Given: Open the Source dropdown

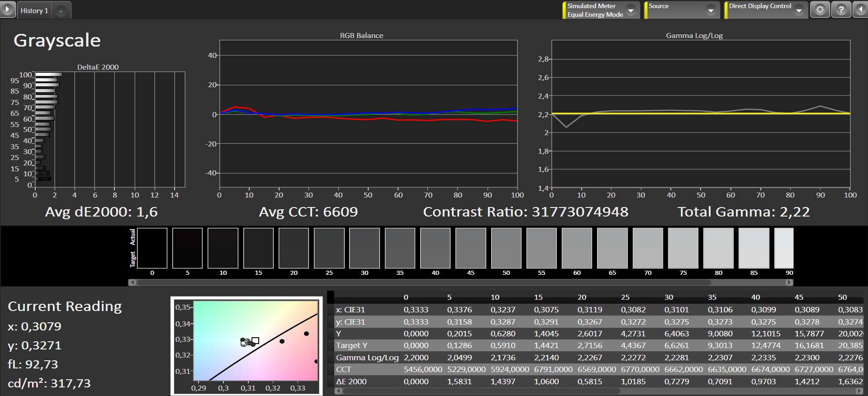Looking at the screenshot, I should pos(711,10).
